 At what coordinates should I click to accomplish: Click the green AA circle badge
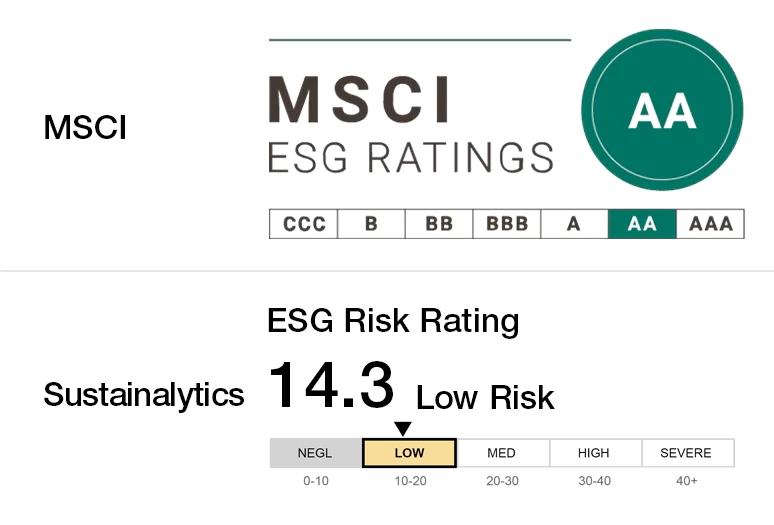click(x=662, y=110)
